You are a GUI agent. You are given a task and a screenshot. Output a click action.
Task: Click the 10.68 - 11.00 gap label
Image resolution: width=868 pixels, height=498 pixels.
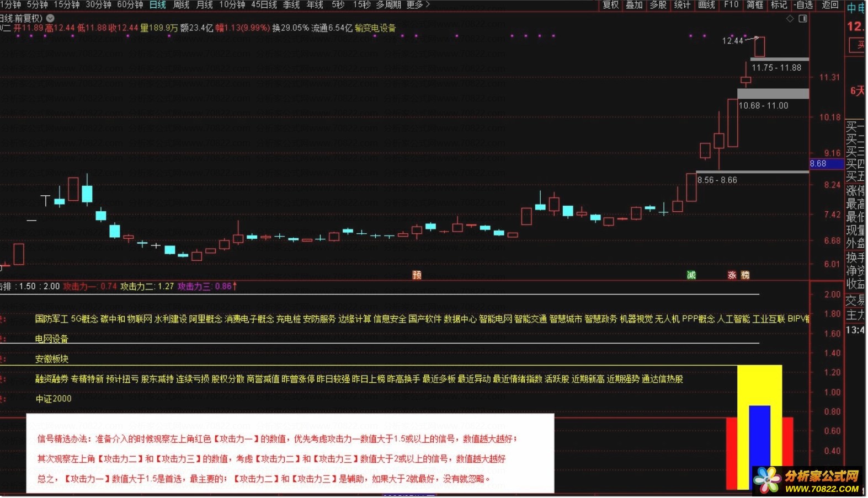click(x=764, y=106)
